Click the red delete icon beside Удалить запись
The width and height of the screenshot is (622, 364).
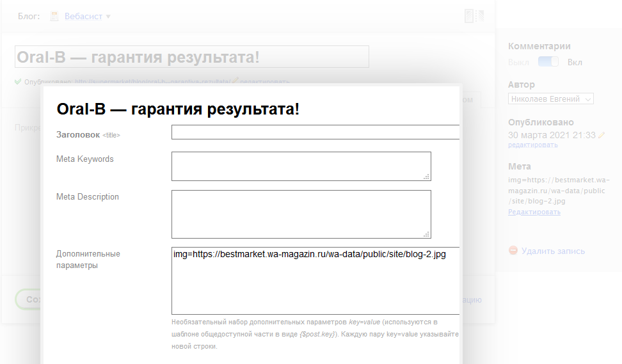pyautogui.click(x=513, y=251)
